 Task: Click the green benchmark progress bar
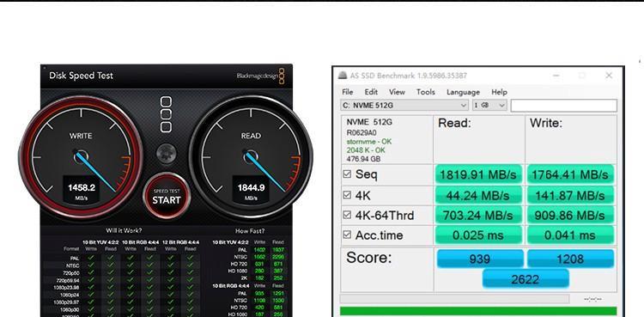tap(478, 312)
